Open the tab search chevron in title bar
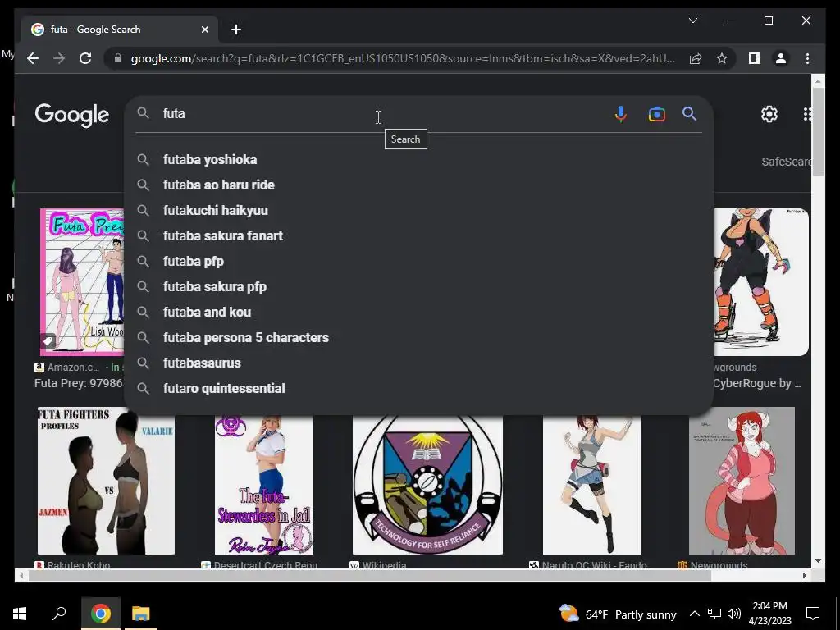Image resolution: width=840 pixels, height=630 pixels. click(692, 21)
